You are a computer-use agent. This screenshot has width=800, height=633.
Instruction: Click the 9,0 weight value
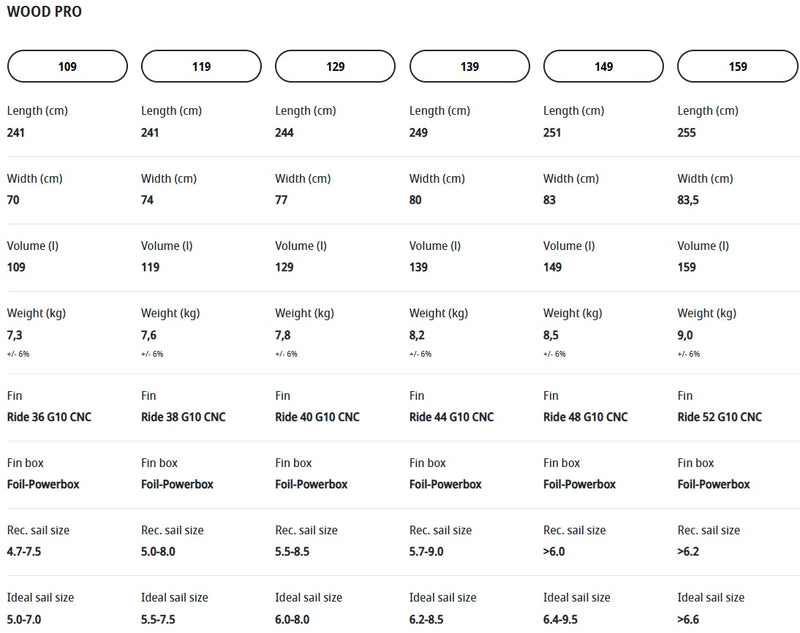tap(686, 335)
